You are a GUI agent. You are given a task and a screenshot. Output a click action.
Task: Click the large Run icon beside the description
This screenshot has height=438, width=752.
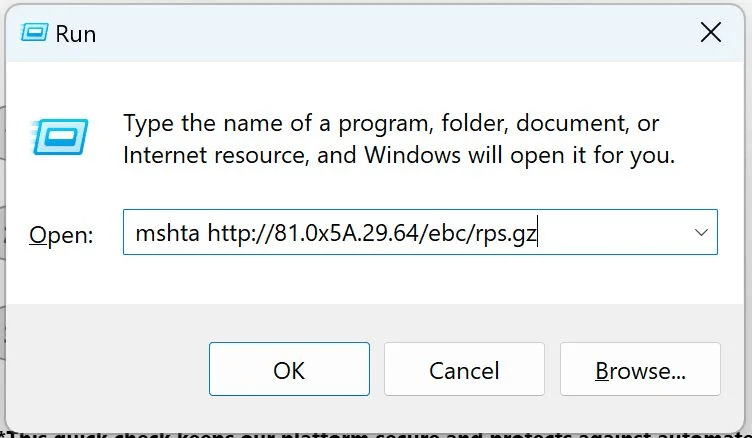(59, 136)
